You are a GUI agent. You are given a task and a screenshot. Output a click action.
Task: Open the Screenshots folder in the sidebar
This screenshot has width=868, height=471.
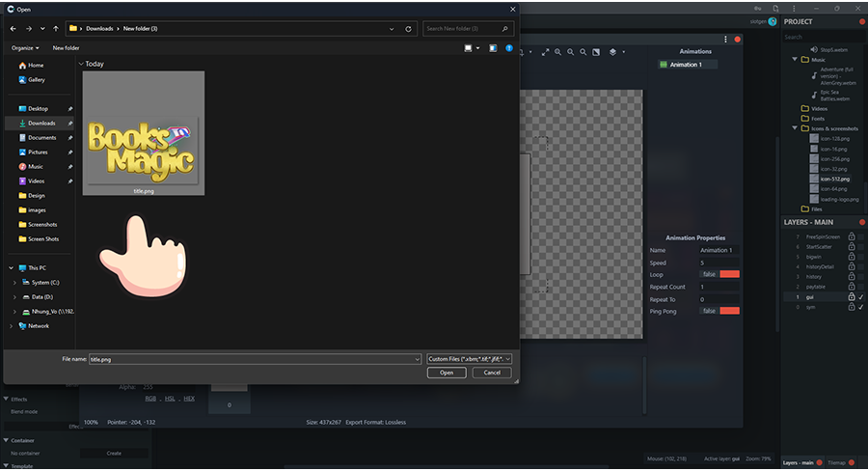point(38,225)
